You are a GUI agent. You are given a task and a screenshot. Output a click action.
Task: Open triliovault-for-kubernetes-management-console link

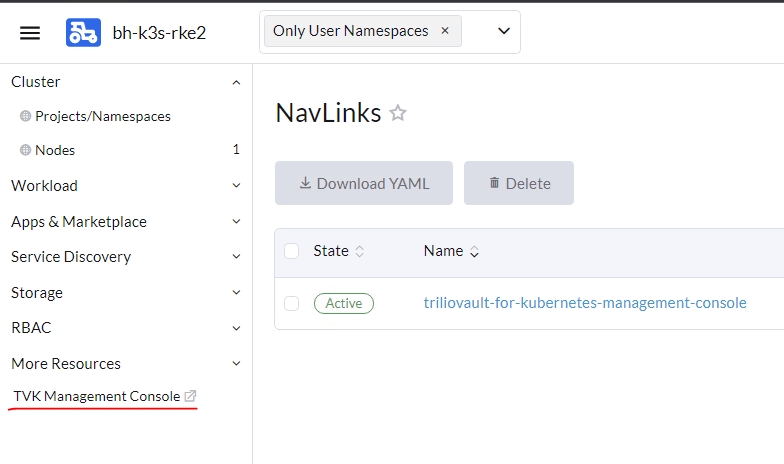(x=585, y=303)
